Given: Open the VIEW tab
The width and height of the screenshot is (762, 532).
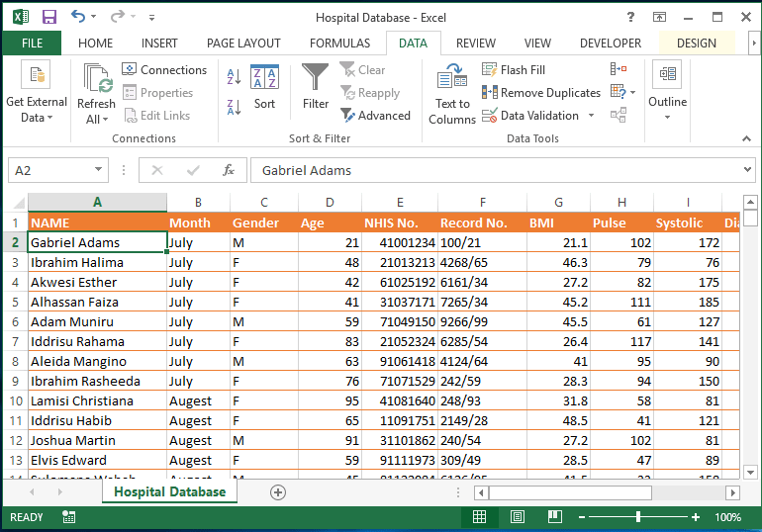Looking at the screenshot, I should 537,44.
